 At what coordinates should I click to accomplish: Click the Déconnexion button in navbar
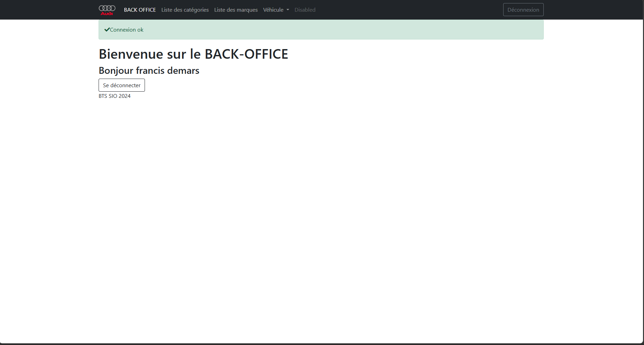coord(523,10)
